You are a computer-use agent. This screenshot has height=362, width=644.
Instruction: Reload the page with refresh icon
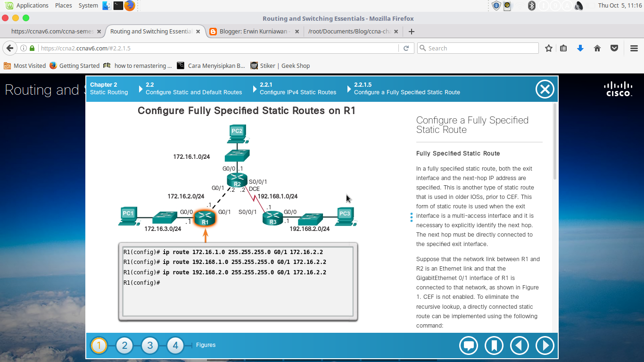click(x=405, y=48)
